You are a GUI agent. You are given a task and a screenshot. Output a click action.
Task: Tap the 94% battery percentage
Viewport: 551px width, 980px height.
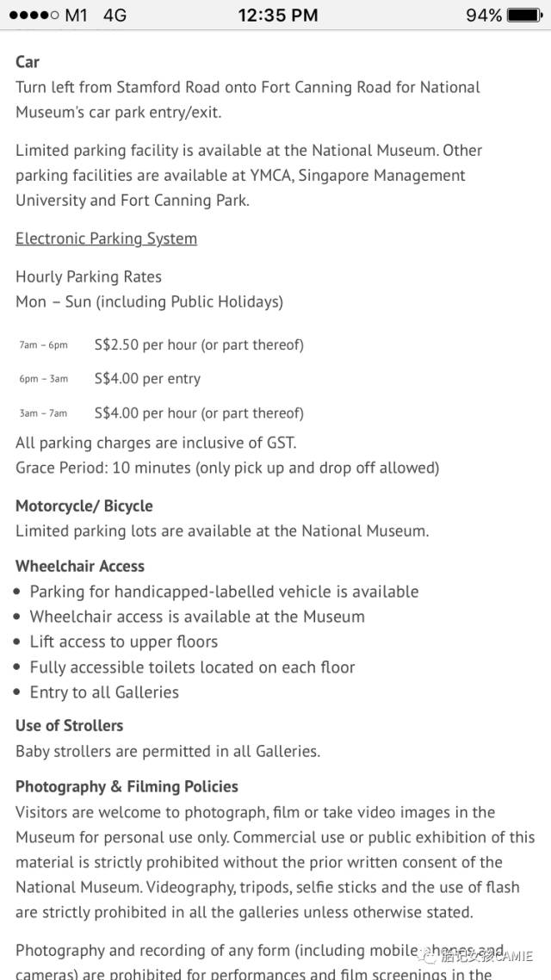click(x=484, y=16)
